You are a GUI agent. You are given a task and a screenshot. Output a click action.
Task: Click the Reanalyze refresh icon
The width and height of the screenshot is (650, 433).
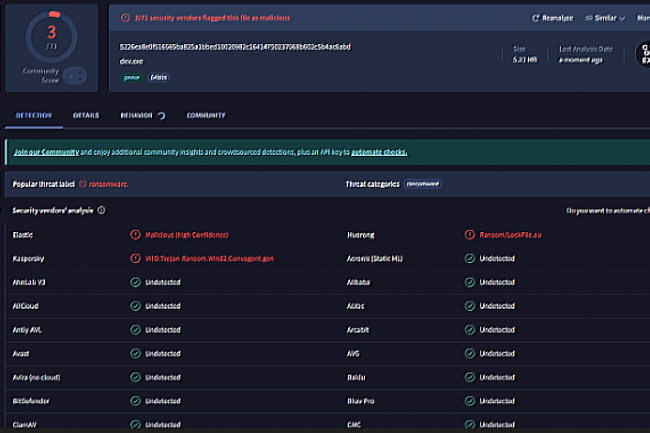click(536, 18)
